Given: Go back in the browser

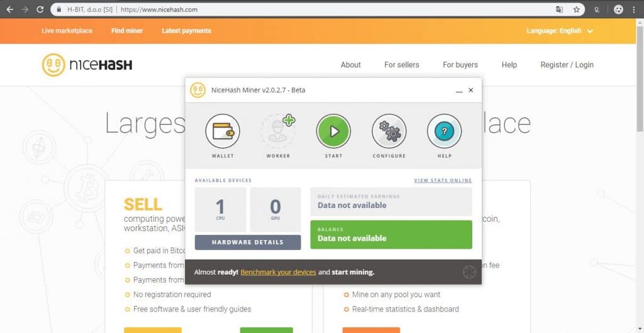Looking at the screenshot, I should pos(10,9).
